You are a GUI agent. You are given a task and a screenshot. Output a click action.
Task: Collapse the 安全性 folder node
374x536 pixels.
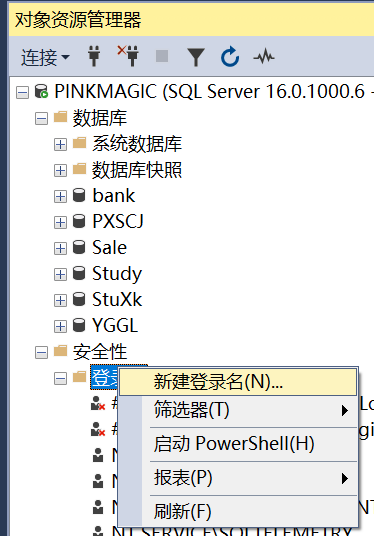[41, 352]
